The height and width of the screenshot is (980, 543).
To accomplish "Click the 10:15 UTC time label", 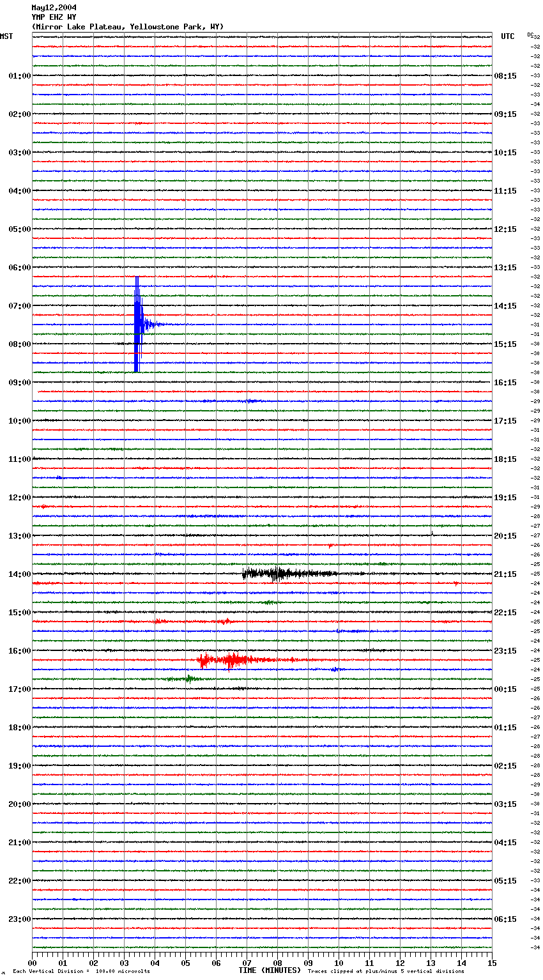I will pos(505,153).
